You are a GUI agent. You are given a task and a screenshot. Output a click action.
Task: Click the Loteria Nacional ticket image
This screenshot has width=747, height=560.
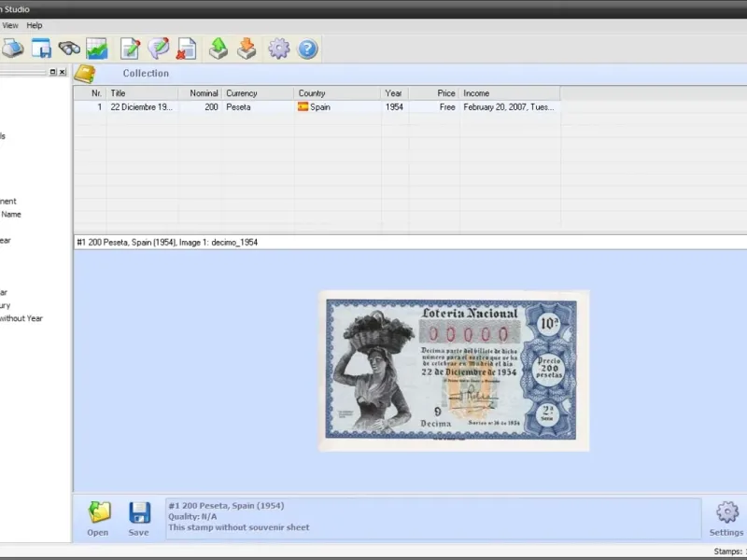(x=454, y=371)
